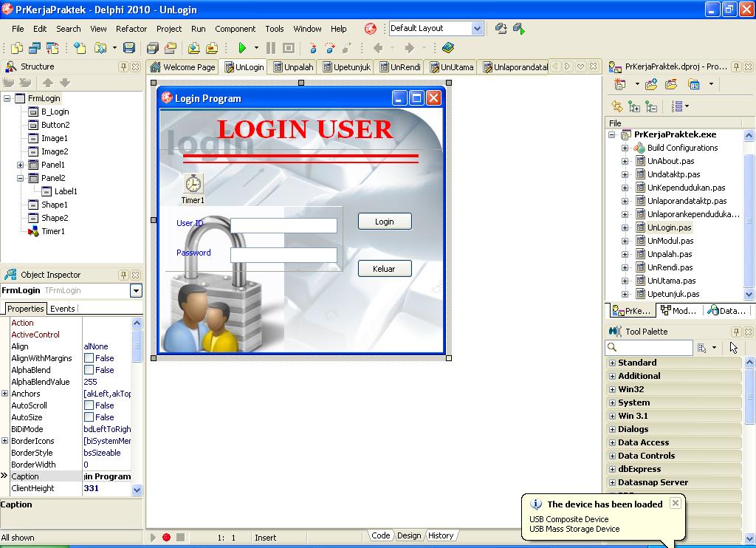Viewport: 756px width, 548px height.
Task: Select the Login button on the form
Action: 385,221
